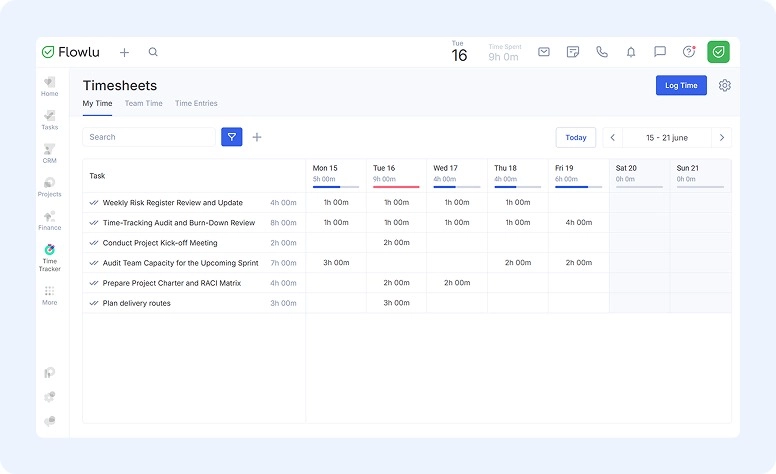
Task: Open Finance in the sidebar
Action: point(49,221)
